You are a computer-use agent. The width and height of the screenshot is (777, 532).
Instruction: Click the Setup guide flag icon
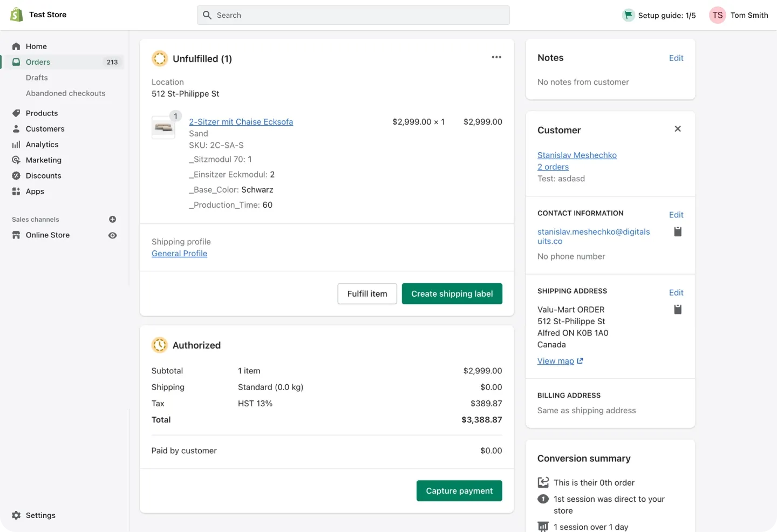(628, 15)
